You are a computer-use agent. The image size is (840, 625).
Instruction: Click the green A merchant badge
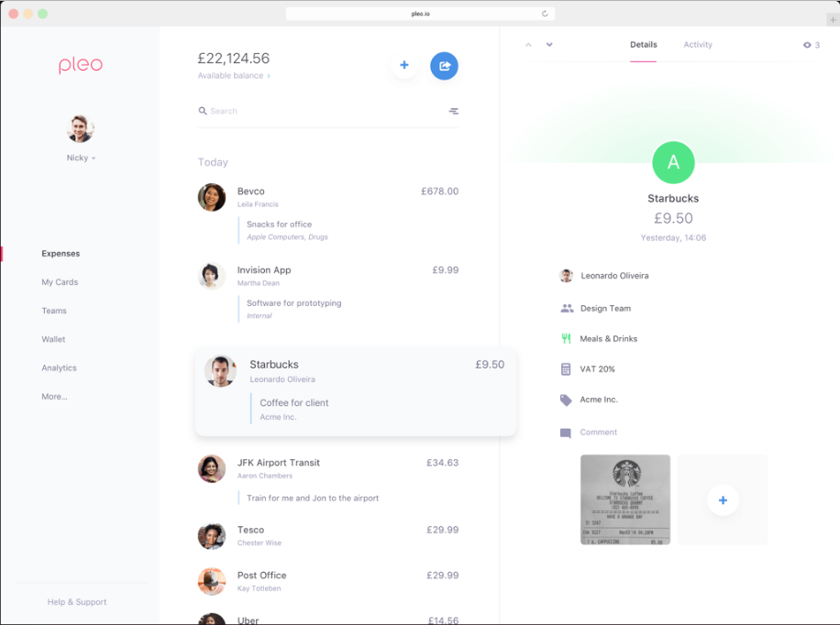point(673,162)
